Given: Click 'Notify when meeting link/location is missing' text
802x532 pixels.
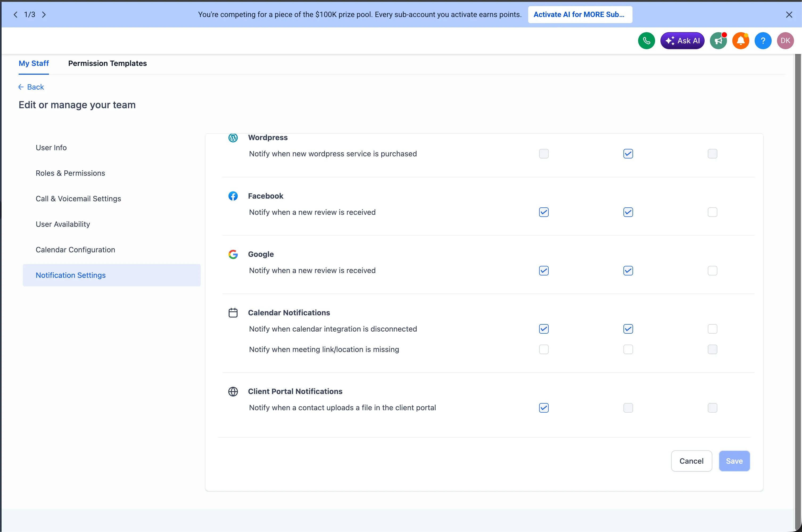Looking at the screenshot, I should pyautogui.click(x=324, y=349).
